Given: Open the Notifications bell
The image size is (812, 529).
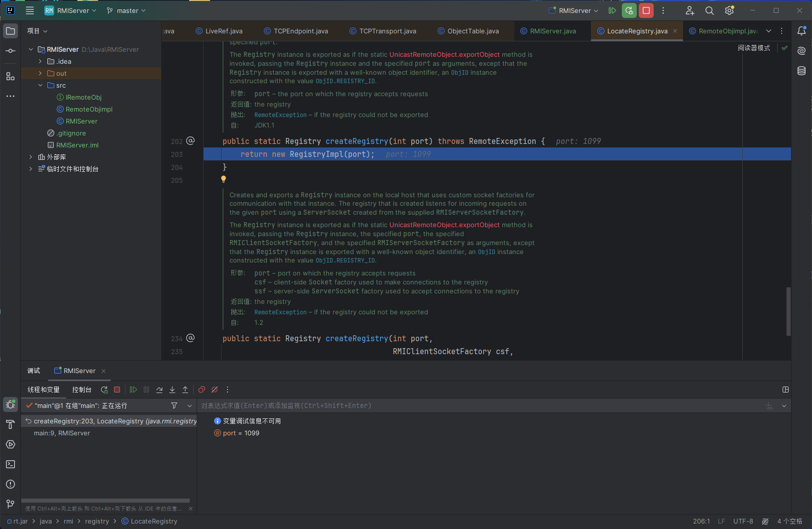Looking at the screenshot, I should coord(802,31).
